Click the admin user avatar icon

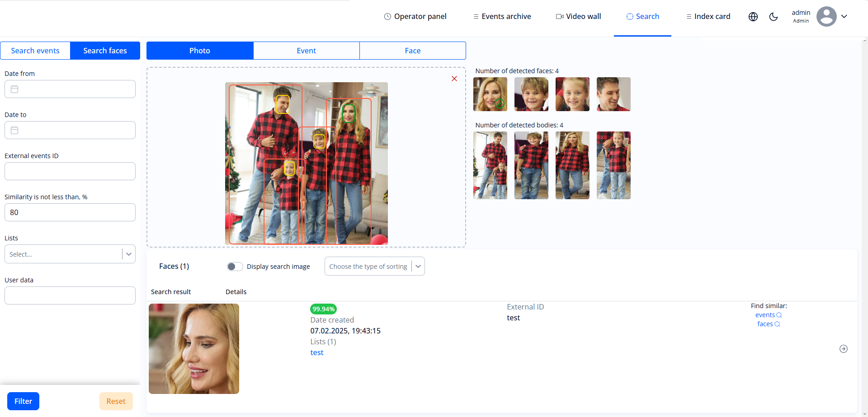click(x=826, y=17)
